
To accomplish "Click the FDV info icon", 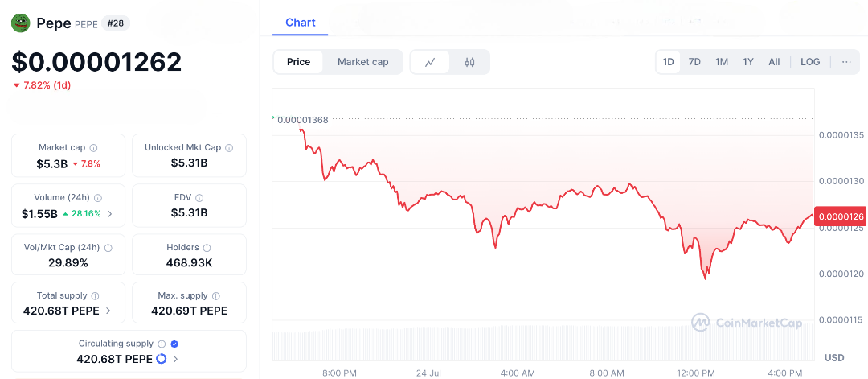I will [x=200, y=198].
